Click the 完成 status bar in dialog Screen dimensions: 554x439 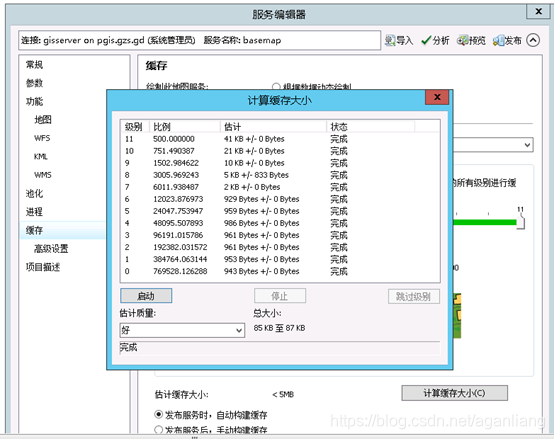tap(280, 348)
